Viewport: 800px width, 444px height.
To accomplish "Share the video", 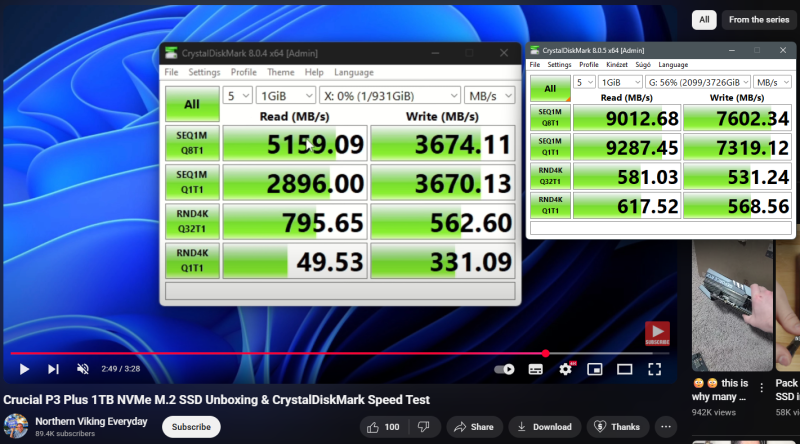I will pos(474,427).
